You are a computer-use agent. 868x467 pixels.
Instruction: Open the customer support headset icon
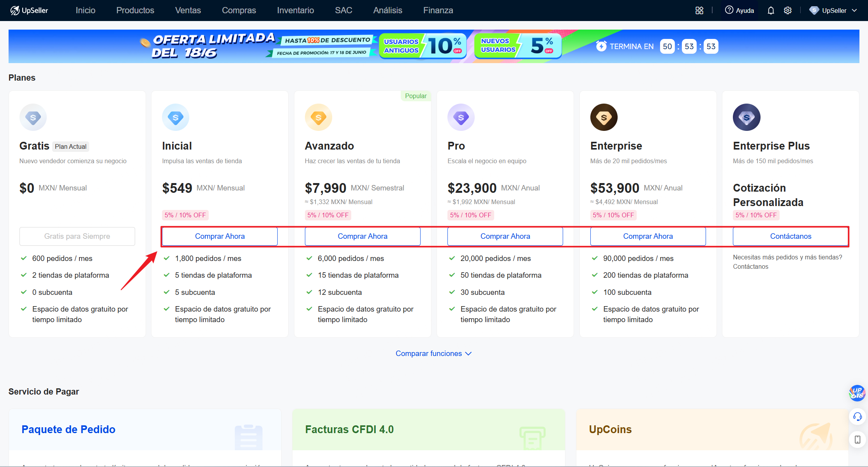pos(857,417)
